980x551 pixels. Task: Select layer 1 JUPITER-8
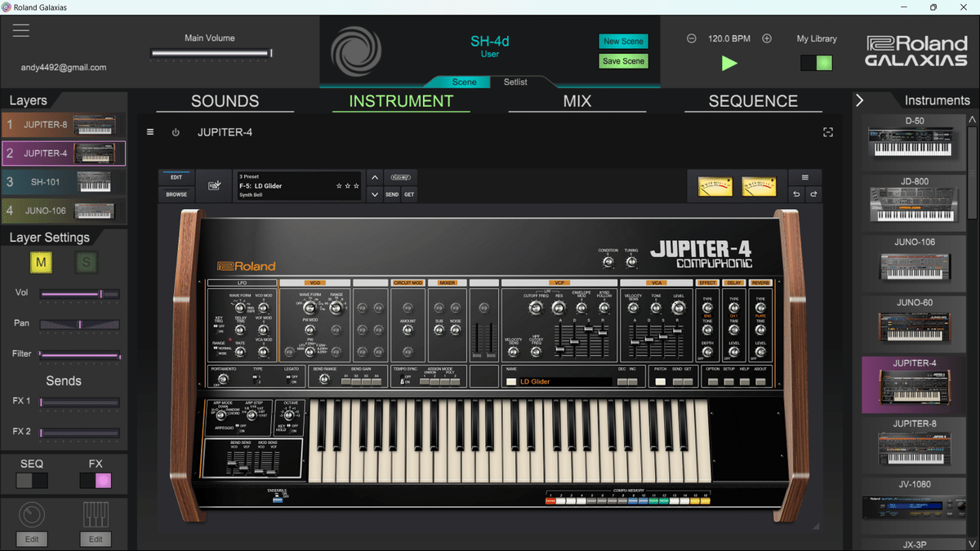(64, 125)
